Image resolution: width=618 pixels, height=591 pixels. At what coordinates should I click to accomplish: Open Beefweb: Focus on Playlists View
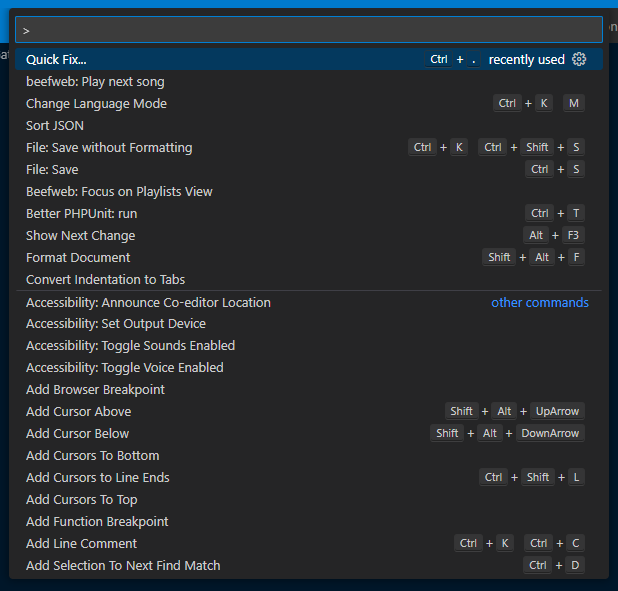tap(119, 192)
